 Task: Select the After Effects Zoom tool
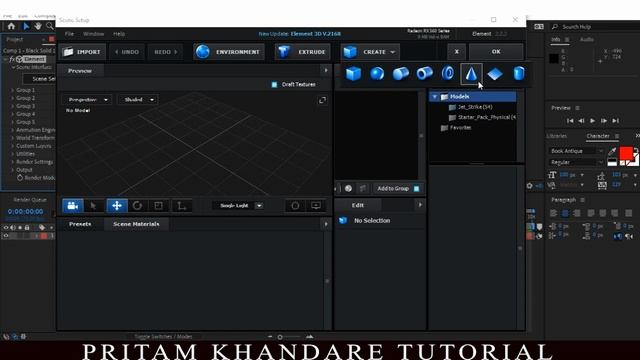(50, 27)
